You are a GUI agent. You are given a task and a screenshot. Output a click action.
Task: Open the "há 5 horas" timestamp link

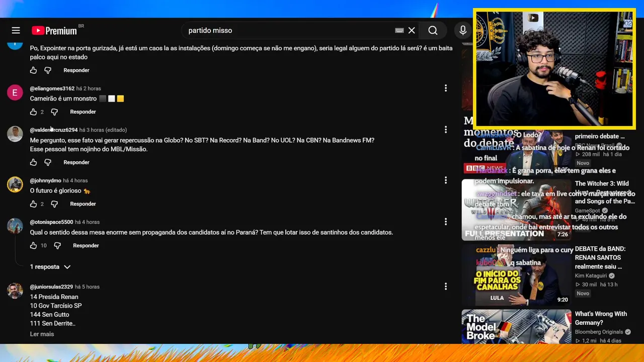click(87, 287)
